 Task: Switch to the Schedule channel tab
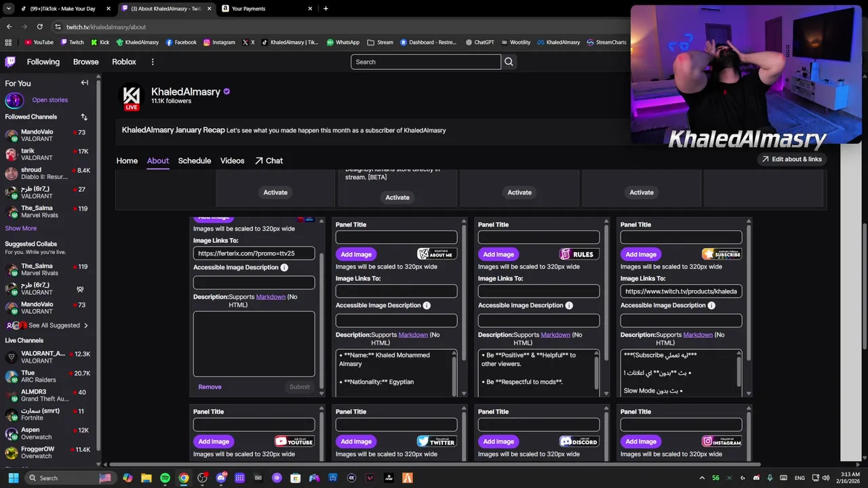tap(195, 161)
